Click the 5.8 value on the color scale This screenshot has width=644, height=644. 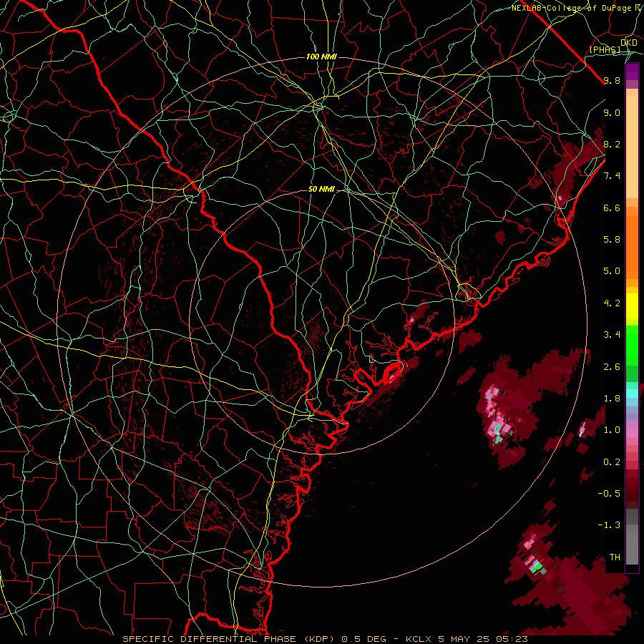[x=612, y=240]
